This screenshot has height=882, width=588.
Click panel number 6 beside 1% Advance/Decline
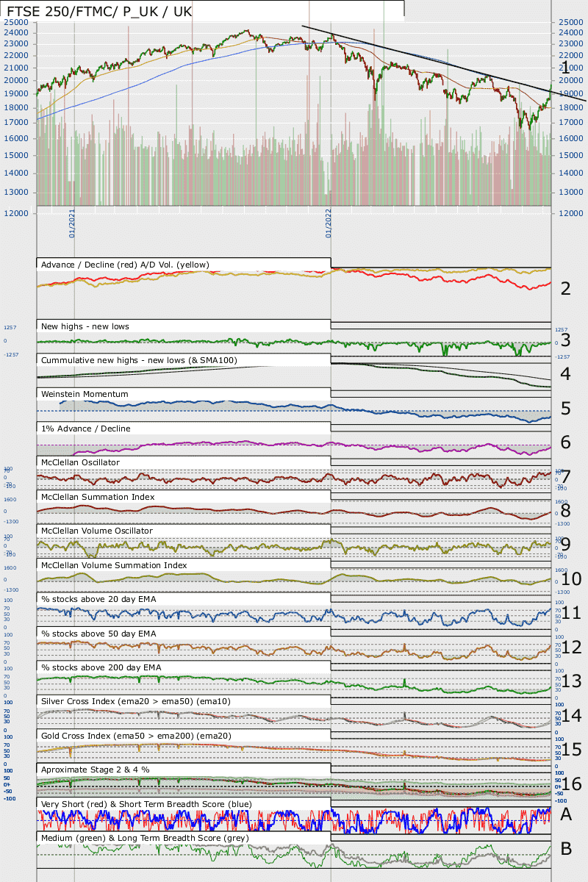click(x=565, y=442)
